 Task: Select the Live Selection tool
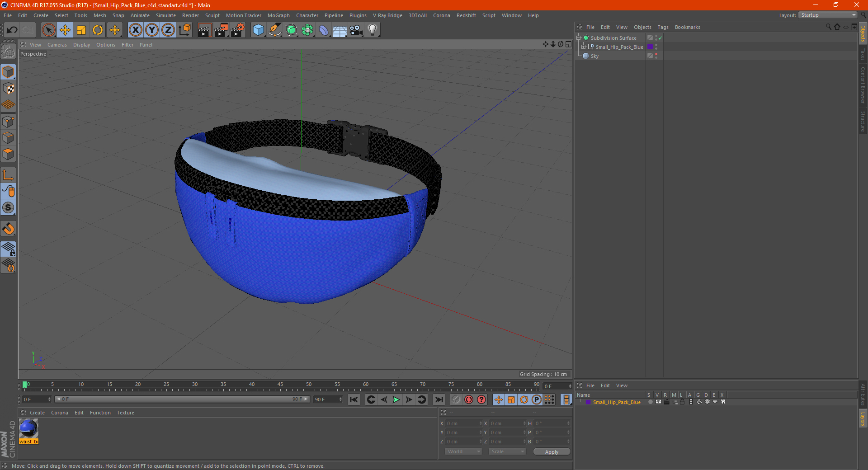tap(48, 30)
